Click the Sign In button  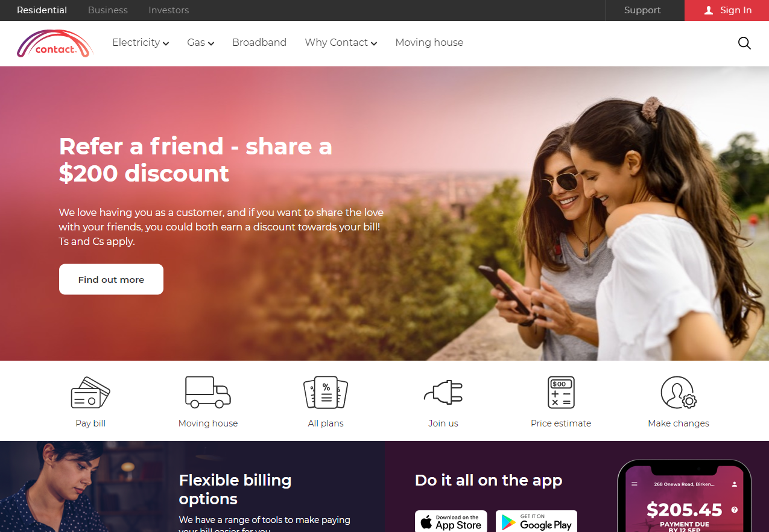(x=727, y=10)
